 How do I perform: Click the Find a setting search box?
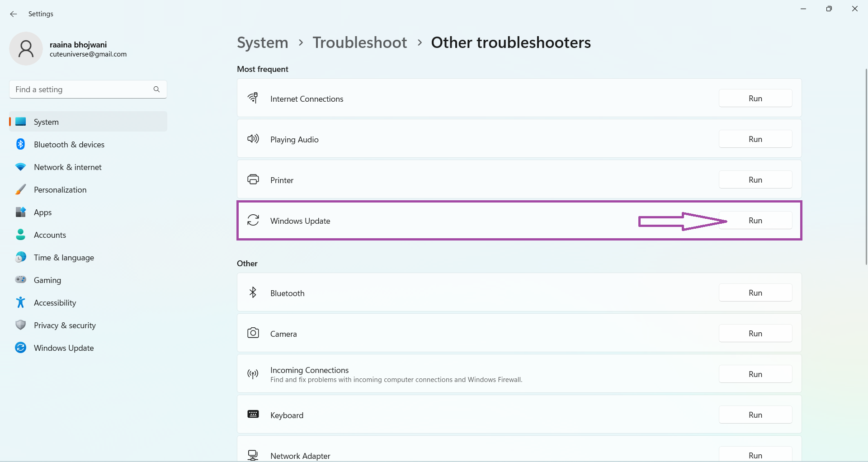click(81, 90)
